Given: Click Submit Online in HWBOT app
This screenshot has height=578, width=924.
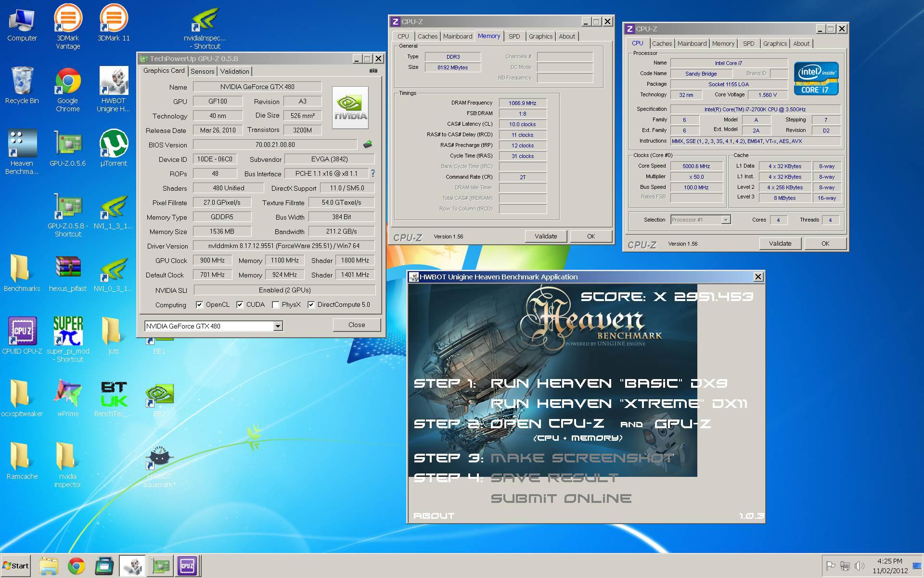Looking at the screenshot, I should [x=561, y=499].
